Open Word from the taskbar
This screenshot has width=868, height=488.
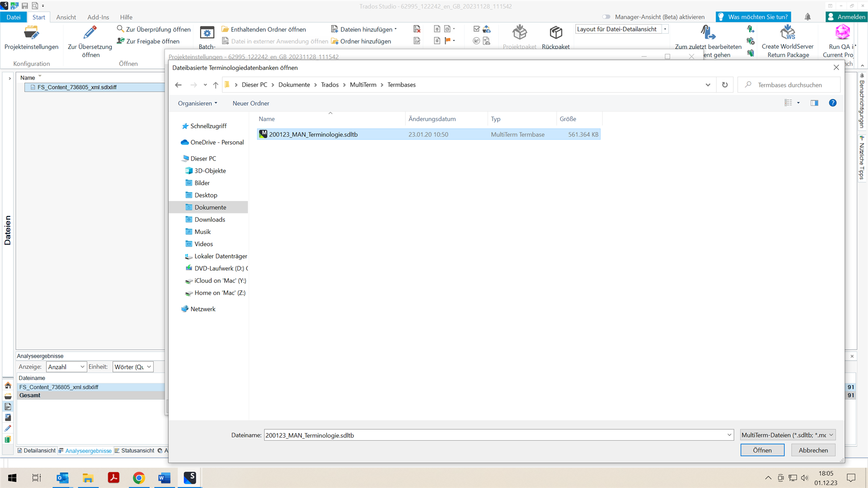[x=164, y=478]
